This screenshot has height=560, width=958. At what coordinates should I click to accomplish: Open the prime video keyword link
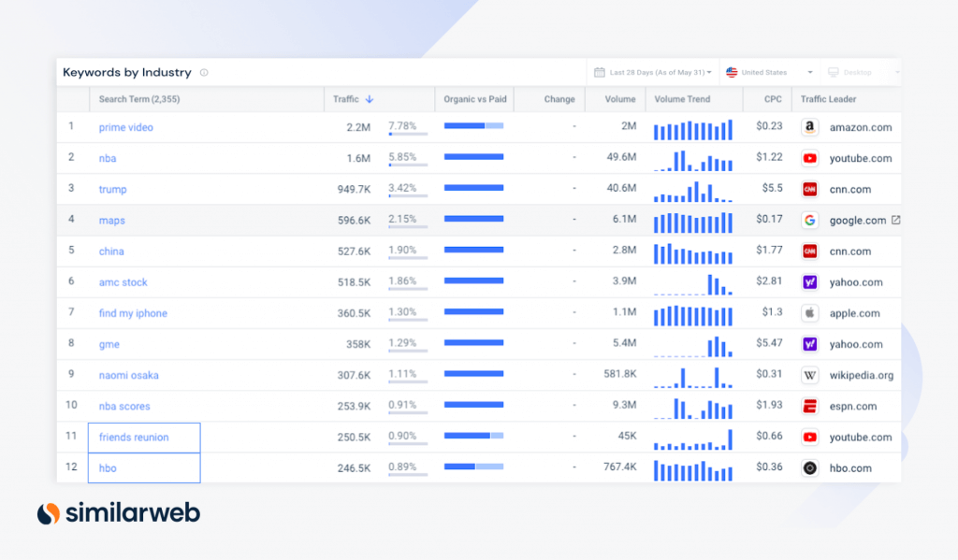(126, 128)
